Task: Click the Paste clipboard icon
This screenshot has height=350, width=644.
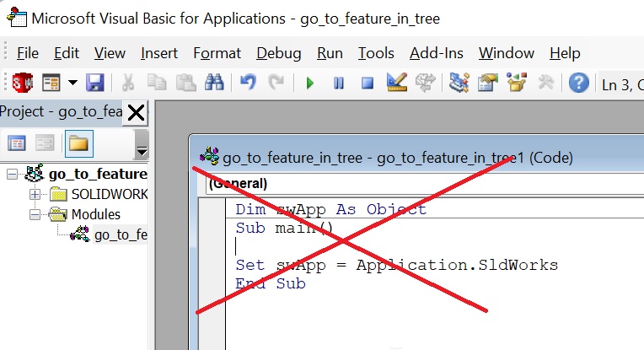Action: point(185,83)
